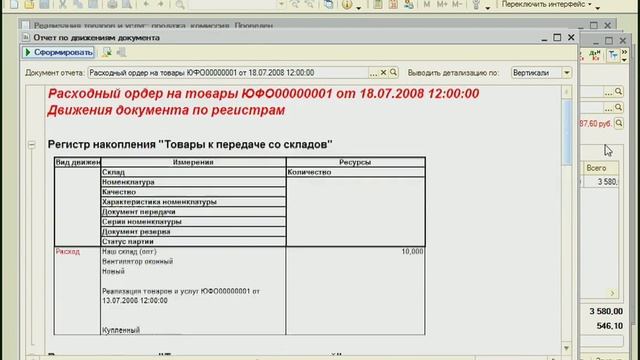640x360 pixels.
Task: Click the second magnifier button in background window
Action: [x=618, y=107]
